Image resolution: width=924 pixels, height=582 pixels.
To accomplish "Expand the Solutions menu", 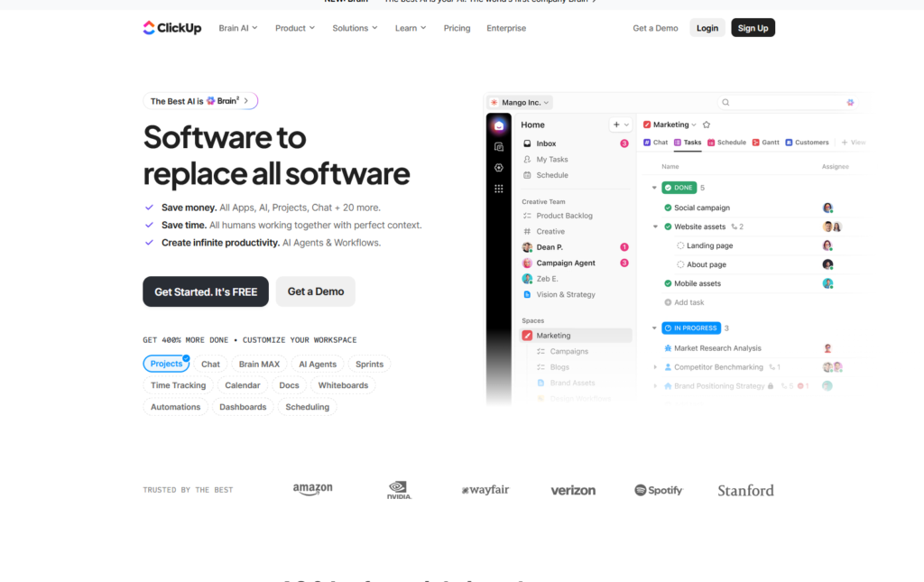I will tap(355, 28).
